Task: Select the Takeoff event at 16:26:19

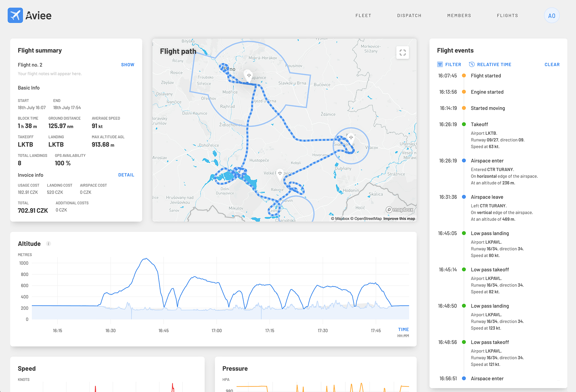Action: [x=479, y=124]
